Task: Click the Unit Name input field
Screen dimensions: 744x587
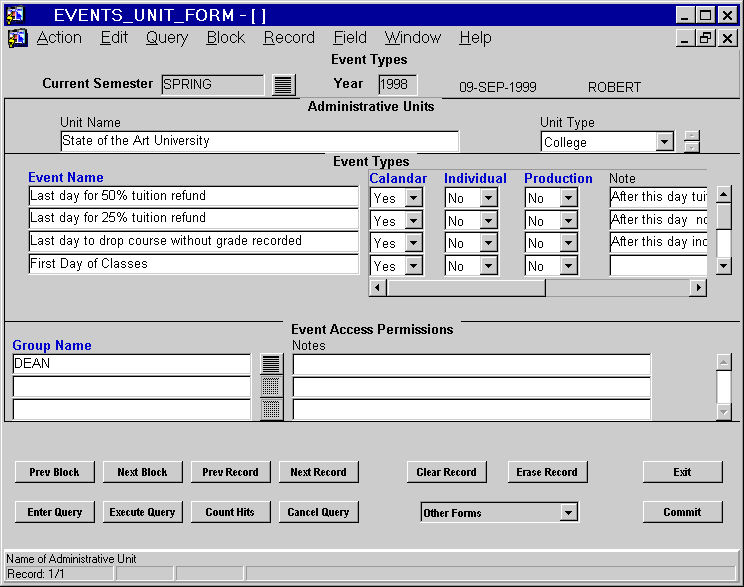Action: click(x=260, y=141)
